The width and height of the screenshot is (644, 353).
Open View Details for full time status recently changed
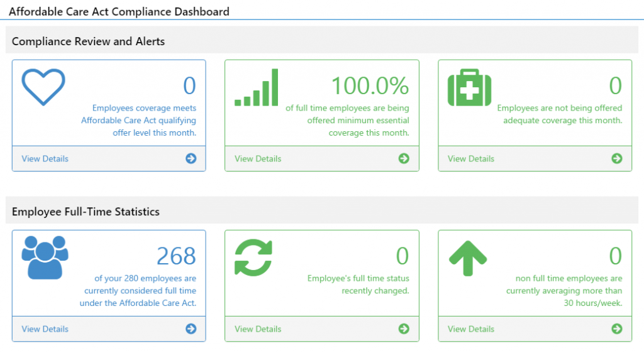point(258,329)
